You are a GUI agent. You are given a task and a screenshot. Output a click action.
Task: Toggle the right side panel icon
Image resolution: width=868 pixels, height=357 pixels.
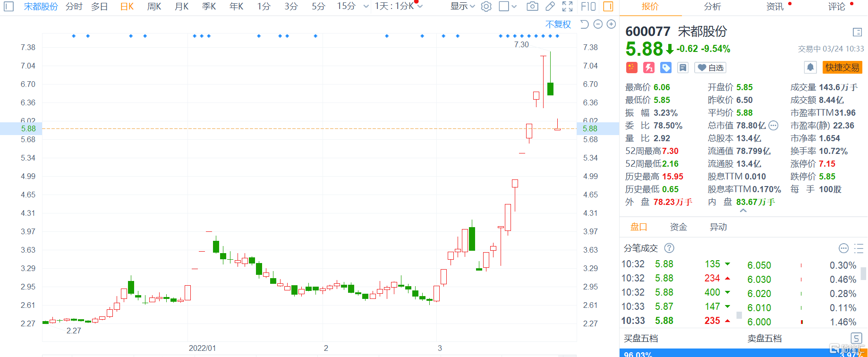coord(608,6)
